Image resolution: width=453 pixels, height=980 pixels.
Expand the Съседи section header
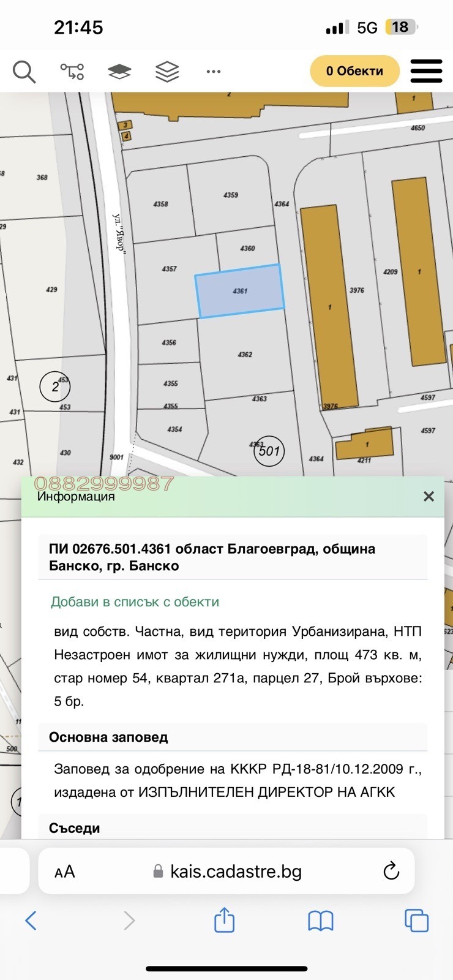pyautogui.click(x=75, y=828)
